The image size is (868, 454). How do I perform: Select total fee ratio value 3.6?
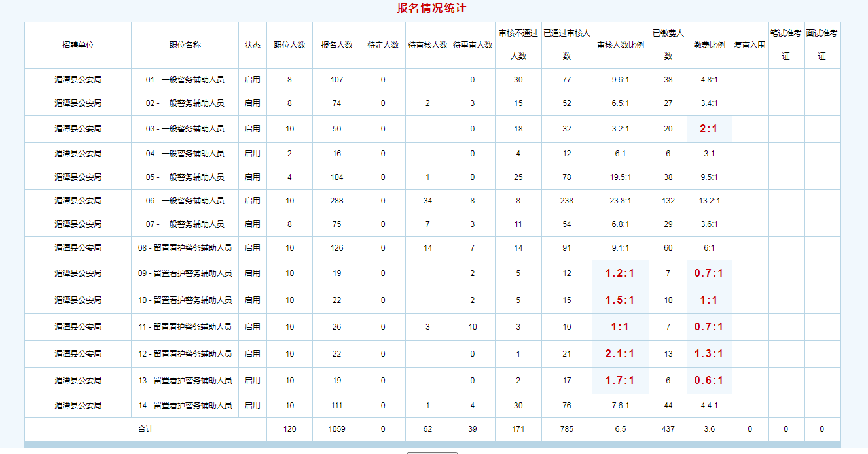[x=709, y=429]
